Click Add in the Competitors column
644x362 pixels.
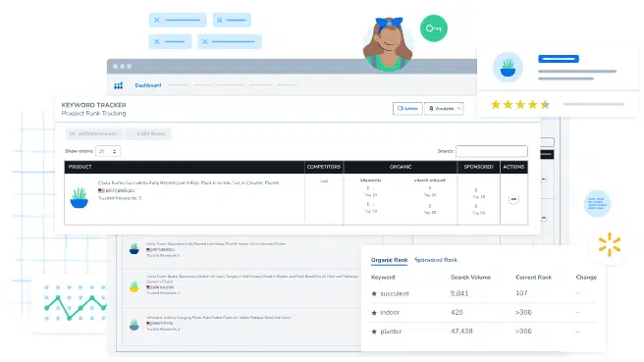tap(324, 181)
